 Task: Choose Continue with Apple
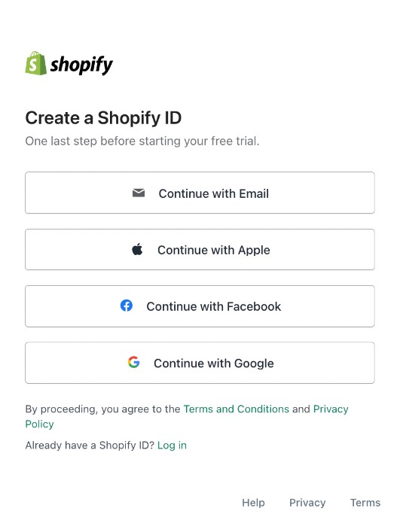click(x=200, y=249)
